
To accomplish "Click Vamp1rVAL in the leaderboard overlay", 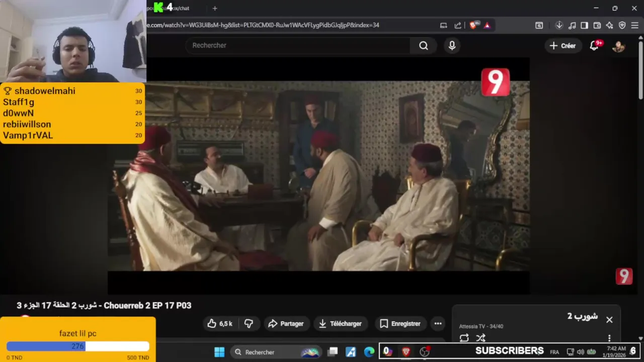I will 28,135.
